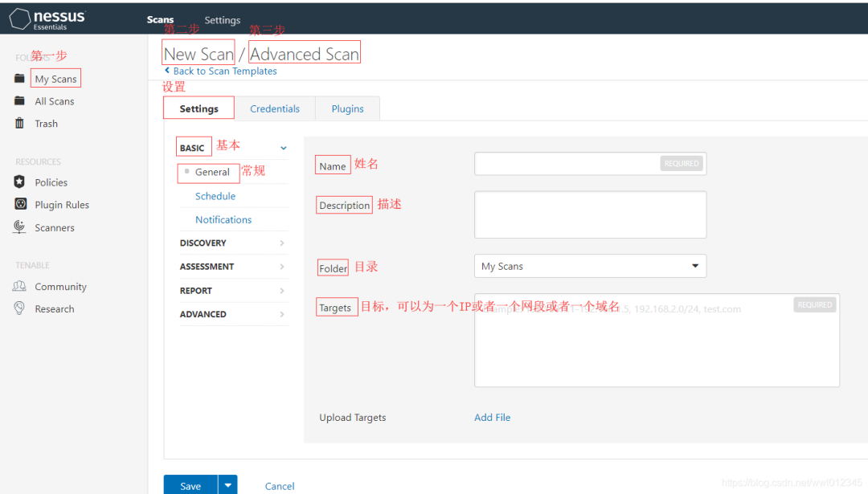
Task: Open My Scans folder
Action: tap(56, 79)
